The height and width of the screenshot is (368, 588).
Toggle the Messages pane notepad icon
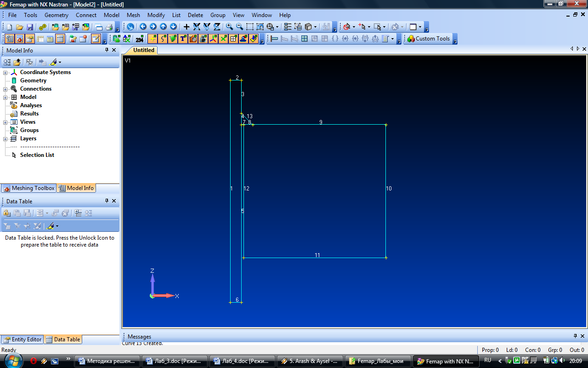(x=96, y=39)
